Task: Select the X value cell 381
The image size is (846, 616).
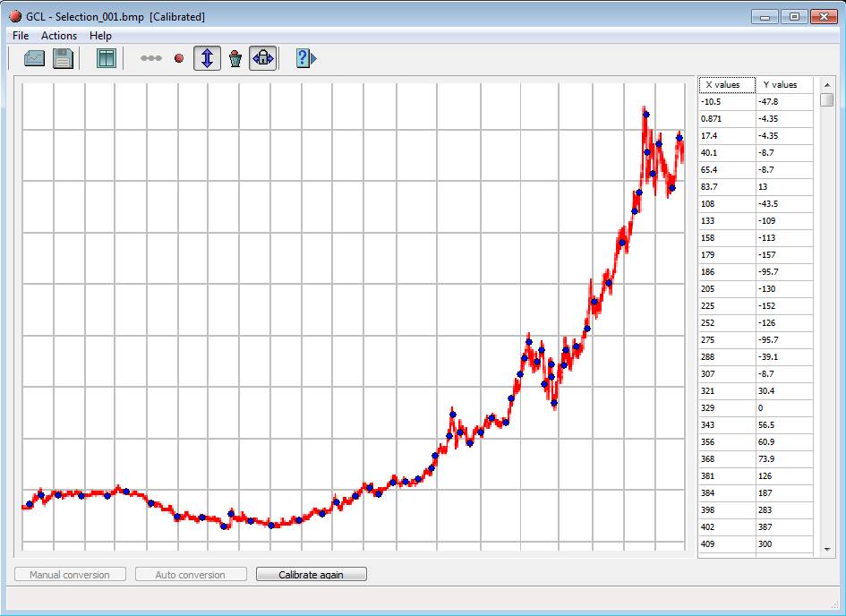Action: (727, 475)
